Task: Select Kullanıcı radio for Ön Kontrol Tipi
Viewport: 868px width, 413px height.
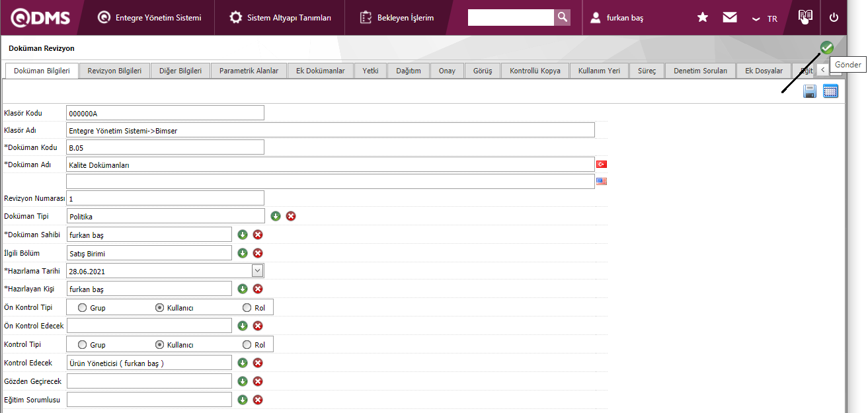Action: 160,307
